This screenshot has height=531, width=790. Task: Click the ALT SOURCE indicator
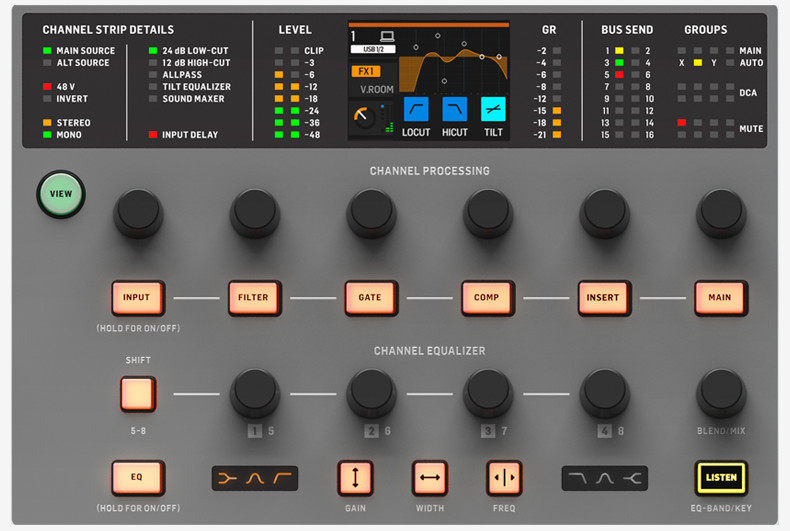click(x=47, y=62)
